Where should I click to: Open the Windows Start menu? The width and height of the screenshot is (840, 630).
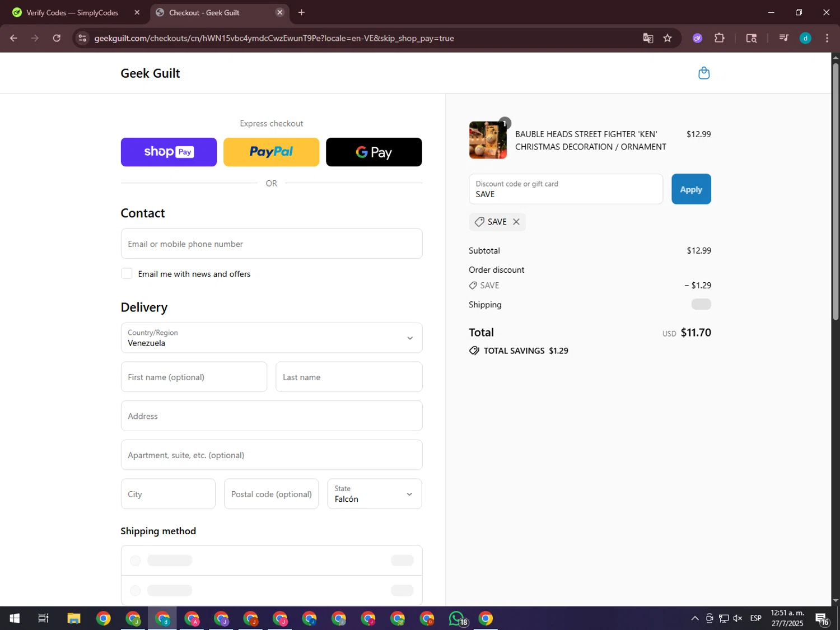[15, 618]
